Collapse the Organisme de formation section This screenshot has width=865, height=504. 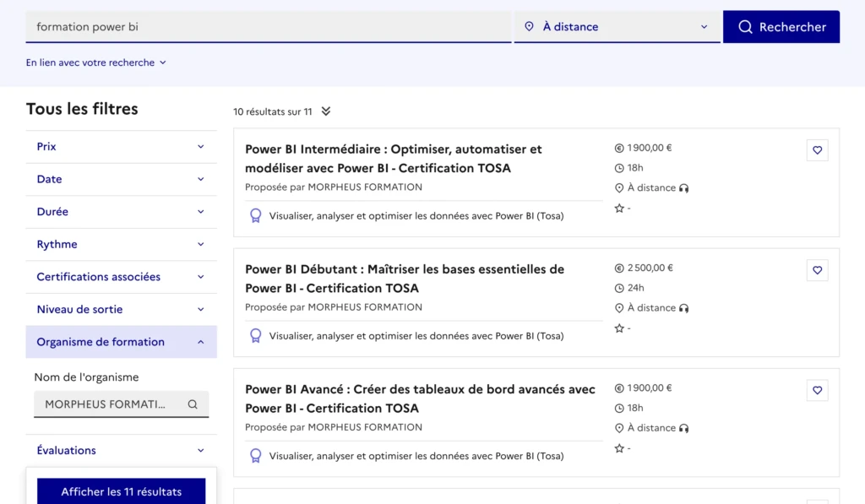pyautogui.click(x=121, y=342)
